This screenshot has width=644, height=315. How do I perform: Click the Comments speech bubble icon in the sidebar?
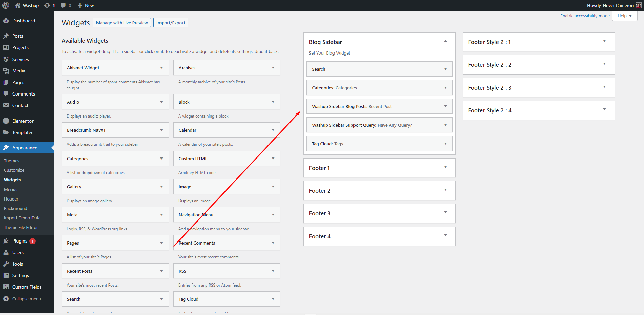point(6,94)
